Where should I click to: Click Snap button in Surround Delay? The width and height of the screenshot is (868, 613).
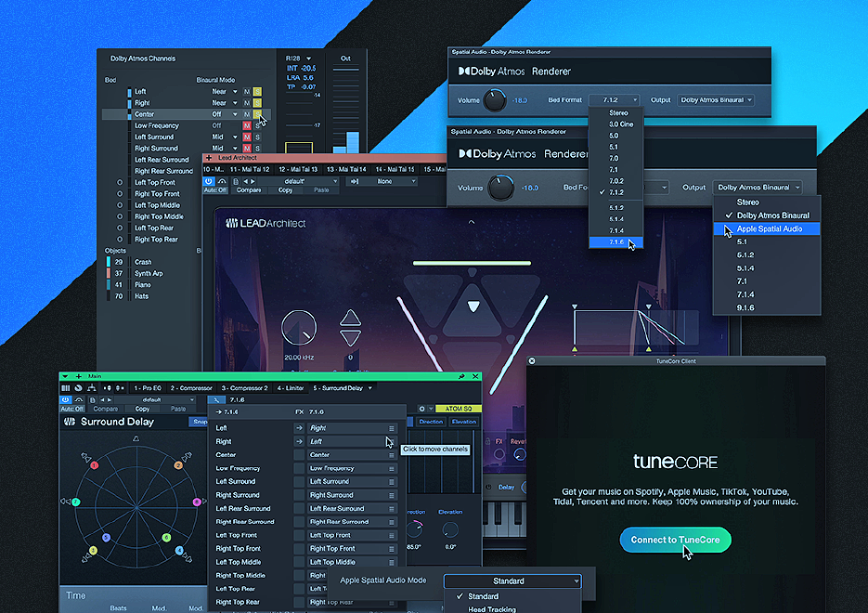[x=198, y=422]
